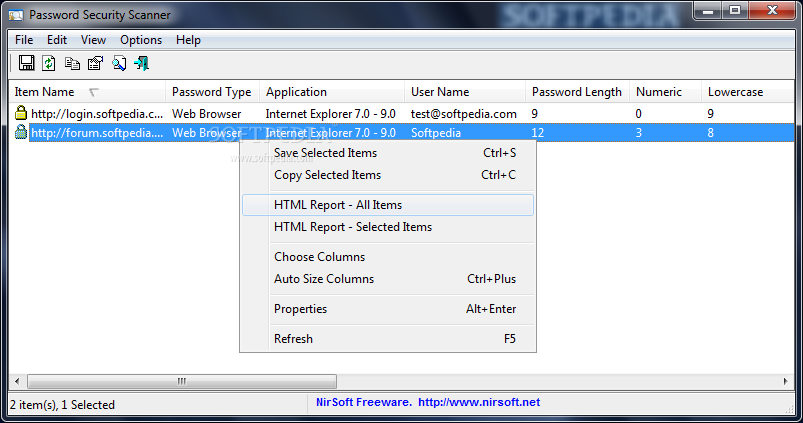Sort by the Lowercase column header
The height and width of the screenshot is (423, 803).
[748, 92]
